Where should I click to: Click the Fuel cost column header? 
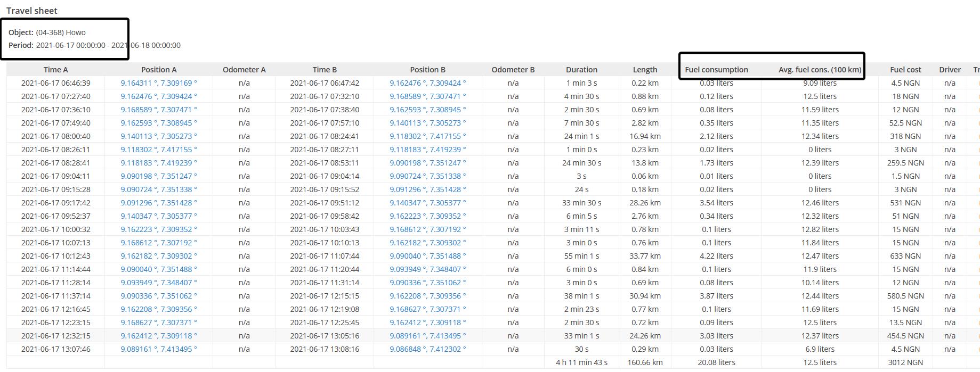(x=905, y=70)
